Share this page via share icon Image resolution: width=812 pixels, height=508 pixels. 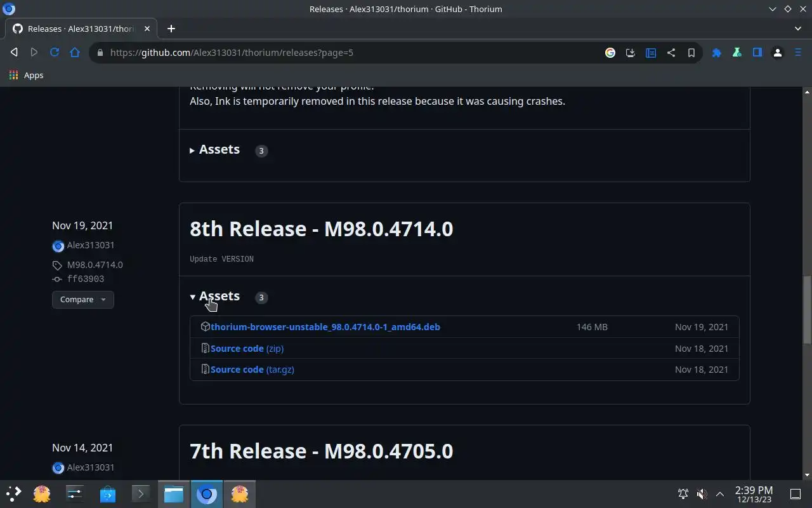[671, 53]
